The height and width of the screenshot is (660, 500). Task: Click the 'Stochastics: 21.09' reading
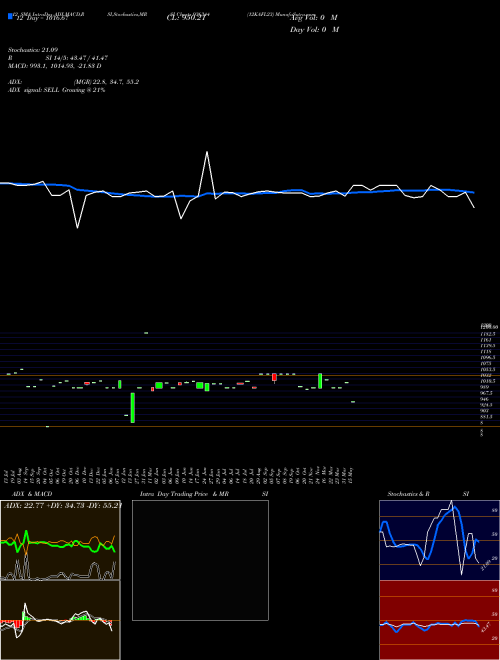[x=33, y=50]
